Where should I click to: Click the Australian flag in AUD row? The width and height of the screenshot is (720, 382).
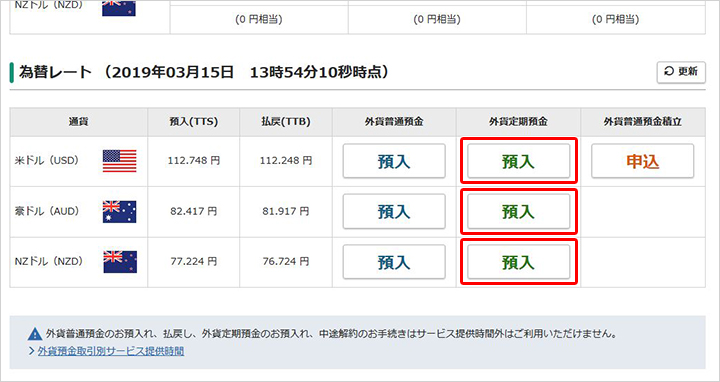[x=119, y=211]
